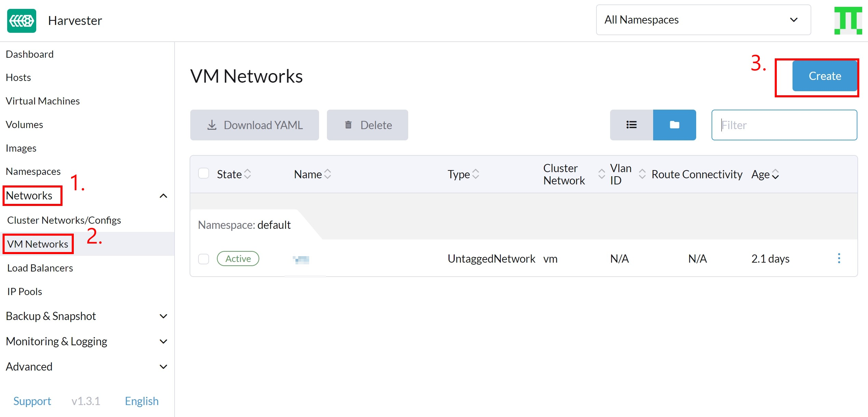This screenshot has width=868, height=417.
Task: Click the UntaggedNetwork type cell
Action: pos(491,259)
